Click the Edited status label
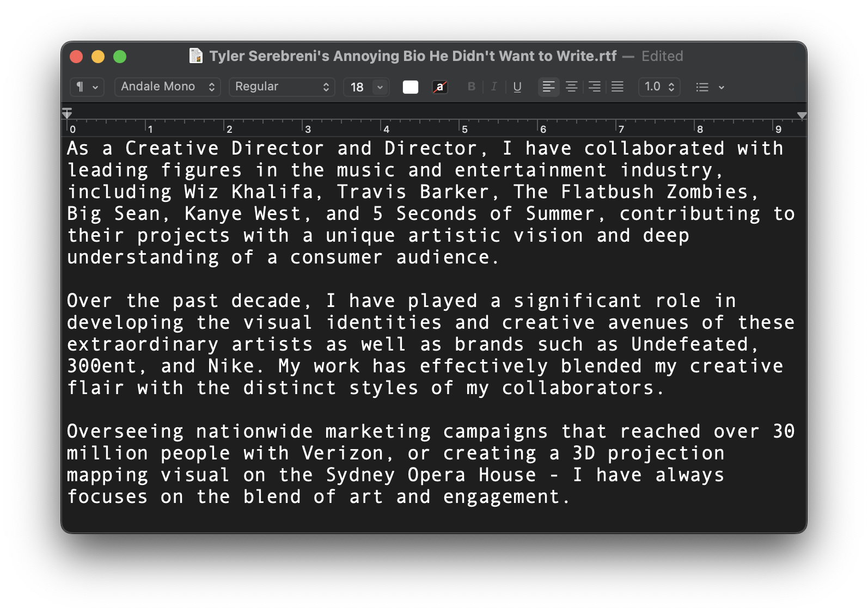 click(662, 56)
